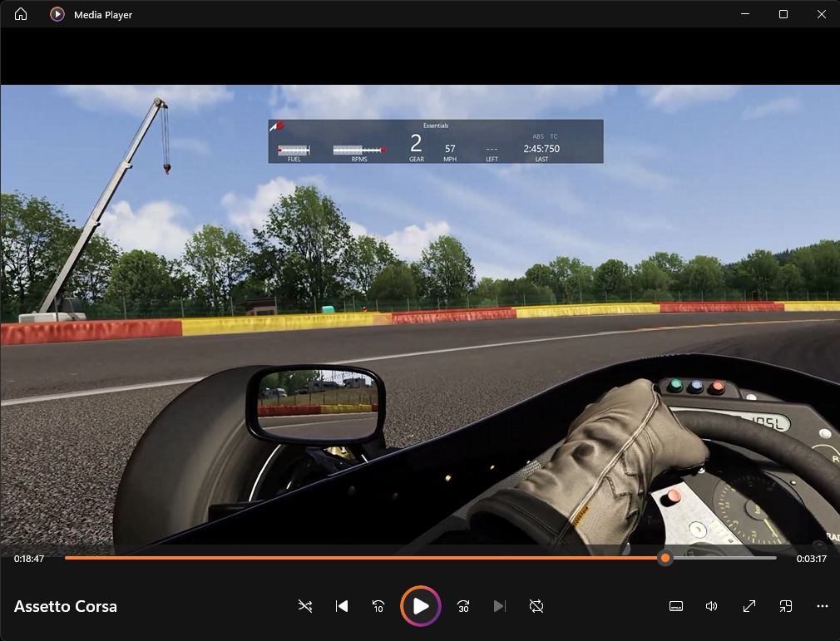This screenshot has height=641, width=840.
Task: Switch to mini player view
Action: (785, 606)
